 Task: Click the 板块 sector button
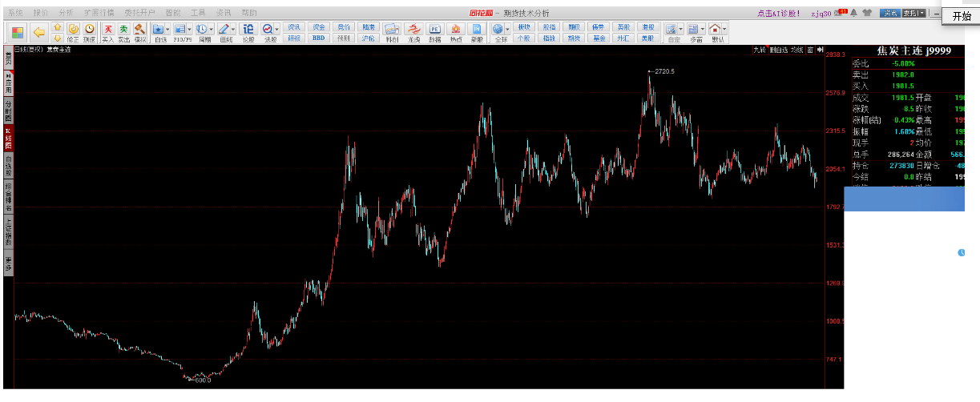point(524,27)
